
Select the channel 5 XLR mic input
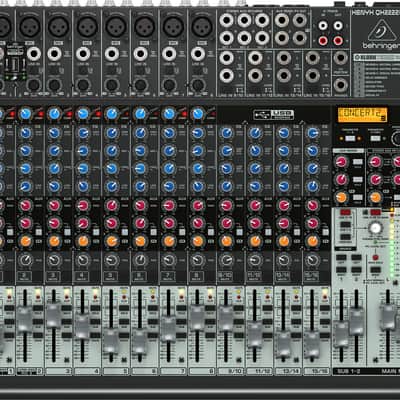point(116,26)
